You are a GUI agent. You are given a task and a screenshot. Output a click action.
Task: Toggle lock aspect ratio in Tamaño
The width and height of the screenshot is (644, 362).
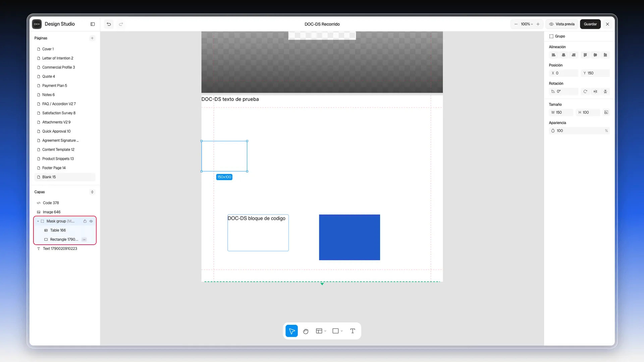tap(606, 113)
